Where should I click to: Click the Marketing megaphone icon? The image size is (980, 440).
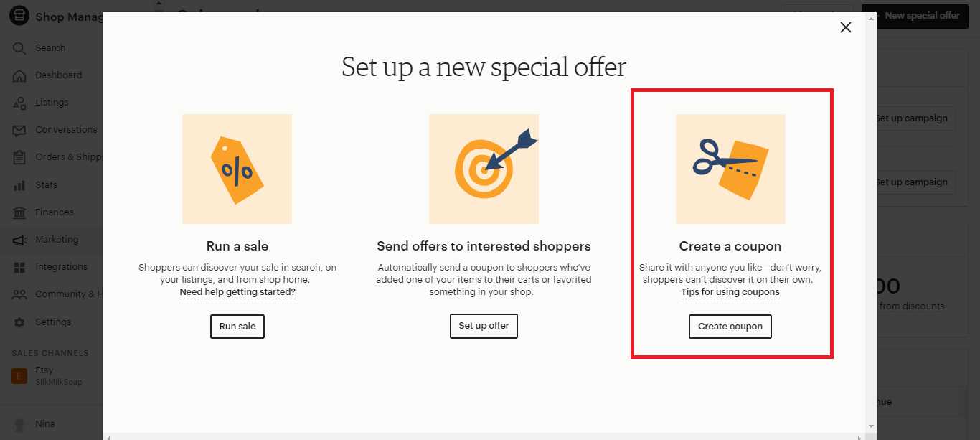click(x=19, y=240)
